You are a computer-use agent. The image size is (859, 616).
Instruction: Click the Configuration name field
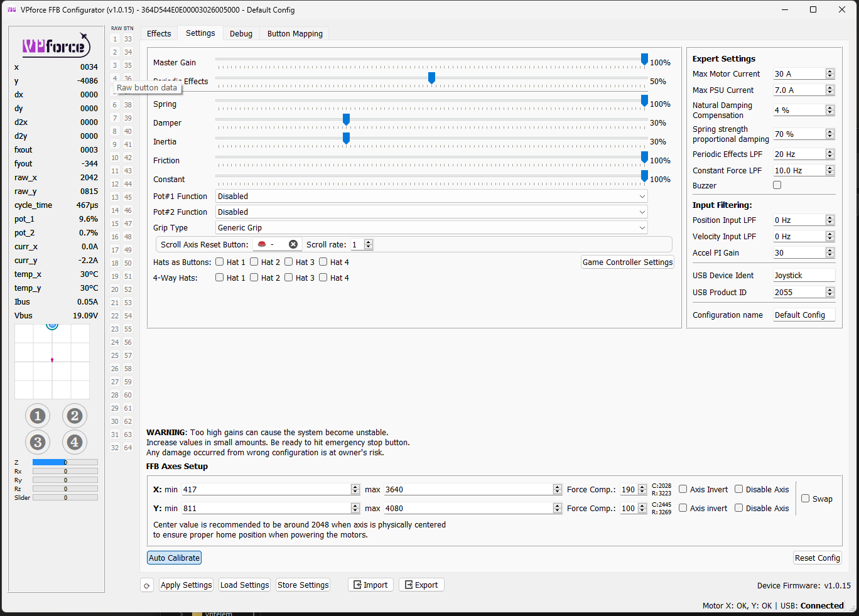pyautogui.click(x=804, y=315)
